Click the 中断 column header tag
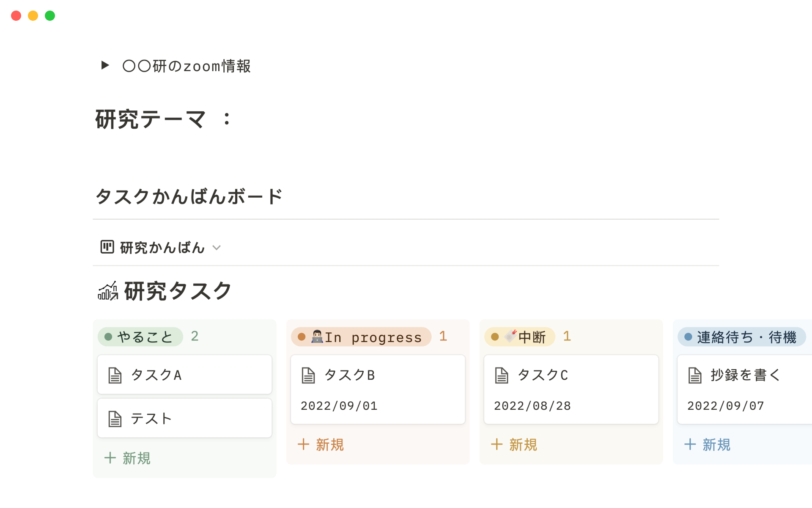This screenshot has height=508, width=812. [520, 337]
